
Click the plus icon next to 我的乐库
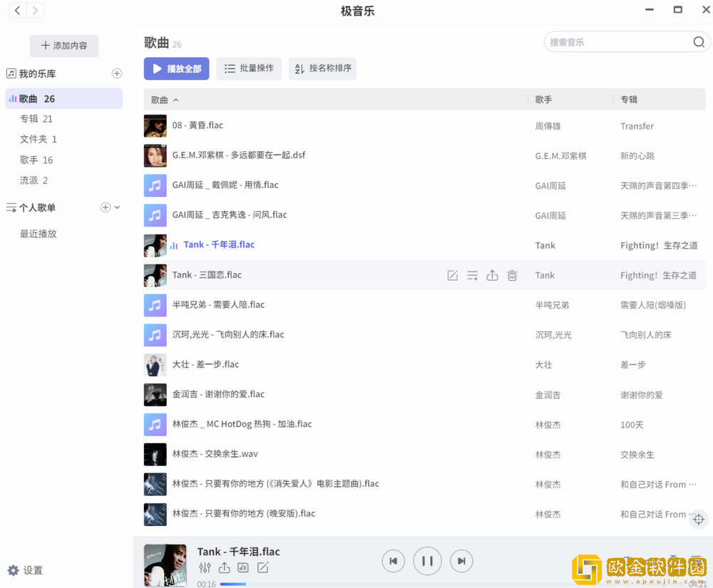pos(116,73)
